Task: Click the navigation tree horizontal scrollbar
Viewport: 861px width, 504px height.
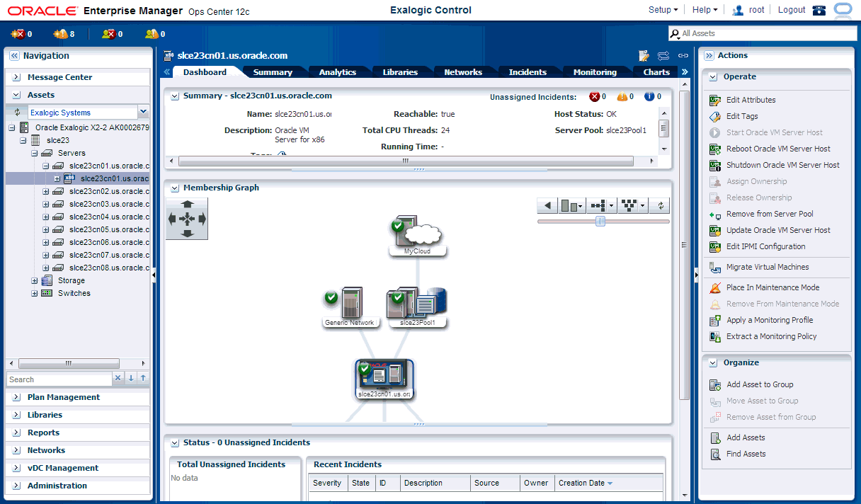Action: 68,363
